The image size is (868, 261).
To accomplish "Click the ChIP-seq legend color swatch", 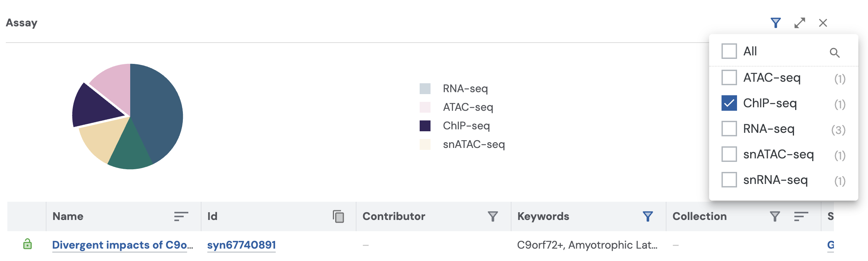I will point(425,126).
